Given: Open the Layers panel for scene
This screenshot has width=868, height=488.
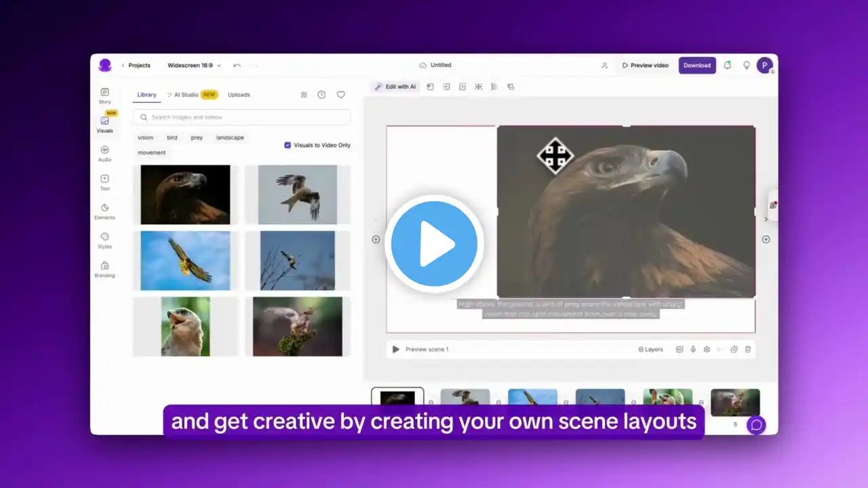Looking at the screenshot, I should point(650,350).
